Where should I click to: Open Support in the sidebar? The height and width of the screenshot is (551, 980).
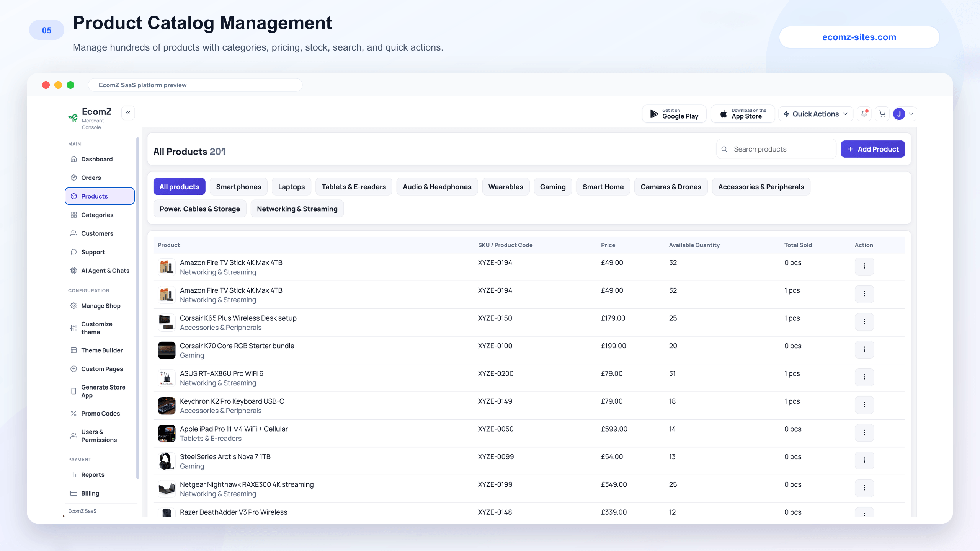pos(100,252)
